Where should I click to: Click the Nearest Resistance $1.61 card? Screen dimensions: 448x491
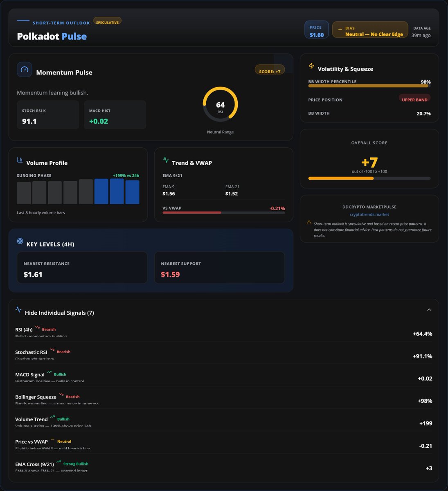click(x=82, y=268)
